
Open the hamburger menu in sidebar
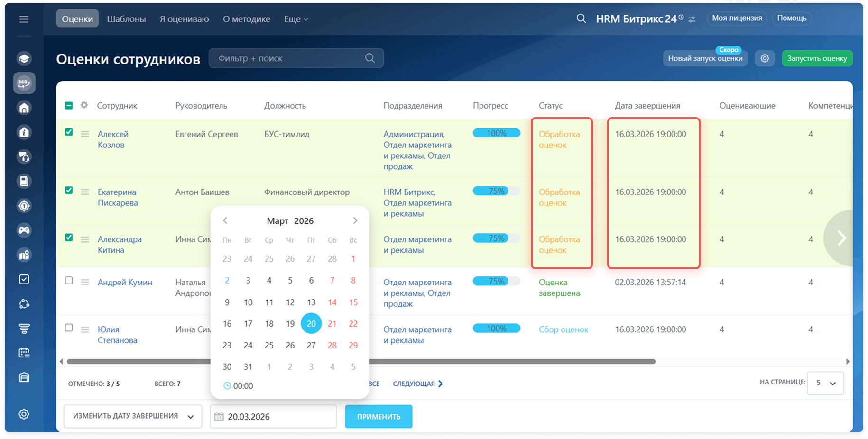tap(24, 19)
